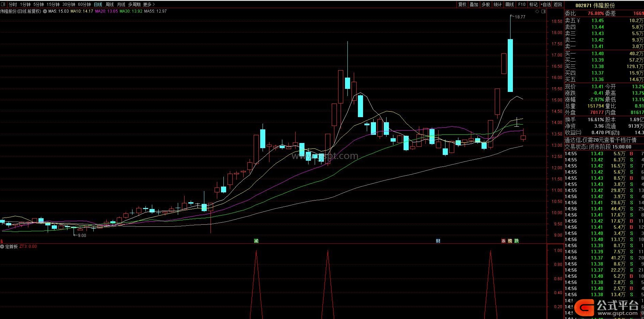The image size is (644, 319).
Task: Click the ZT3: 0.00 indicator value
Action: point(28,246)
